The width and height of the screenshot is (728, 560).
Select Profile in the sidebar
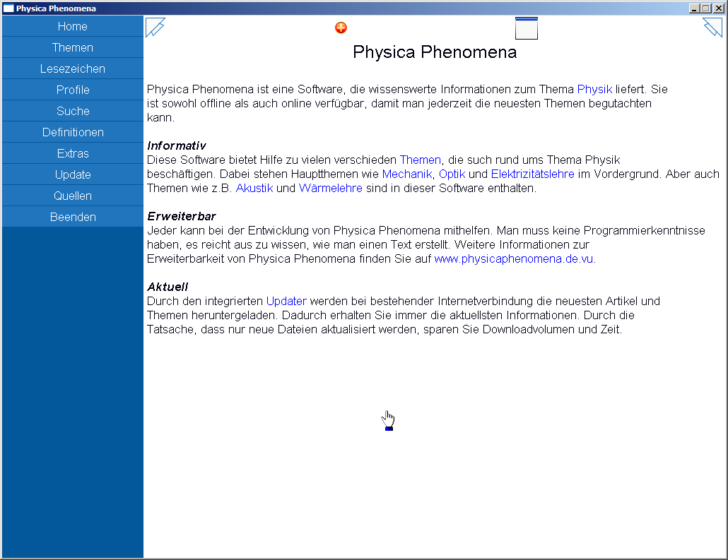tap(72, 90)
